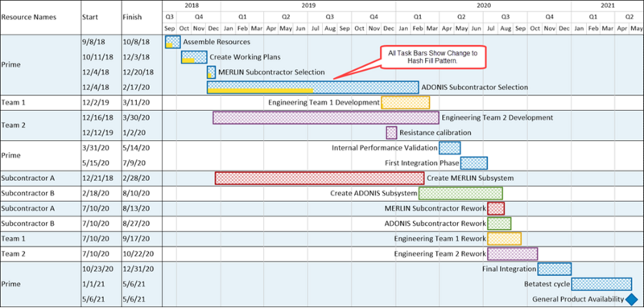Select the ADONIS Subcontractor Rework bar
644x308 pixels.
pyautogui.click(x=499, y=224)
